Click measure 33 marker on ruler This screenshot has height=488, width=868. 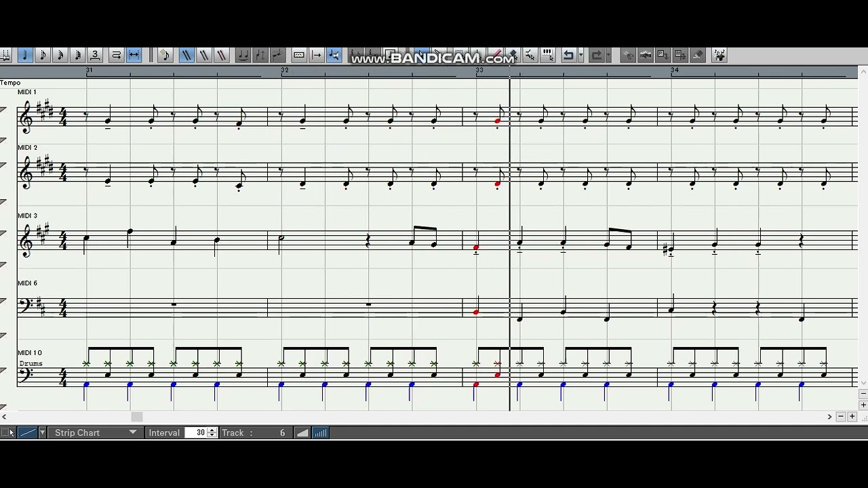[480, 70]
